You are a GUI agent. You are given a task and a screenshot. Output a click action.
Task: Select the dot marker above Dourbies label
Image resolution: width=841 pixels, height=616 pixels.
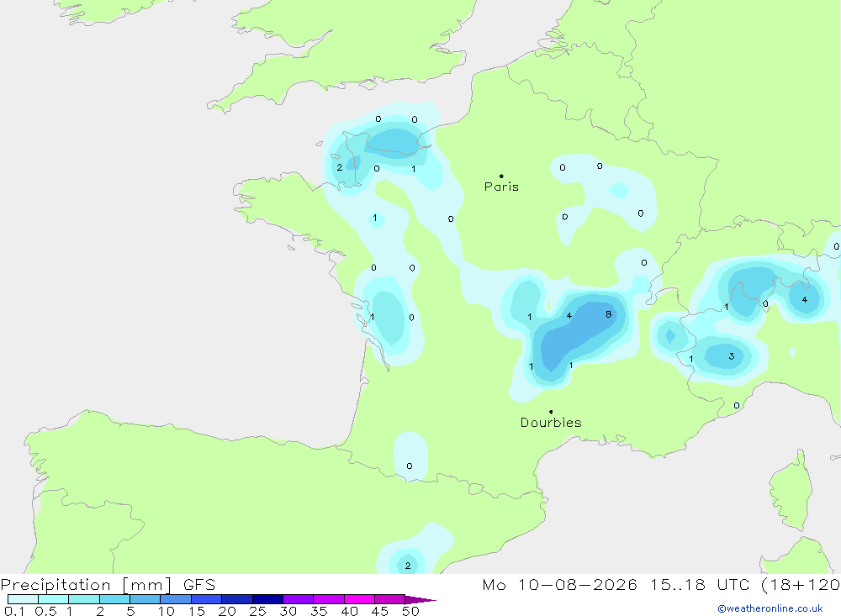(551, 412)
